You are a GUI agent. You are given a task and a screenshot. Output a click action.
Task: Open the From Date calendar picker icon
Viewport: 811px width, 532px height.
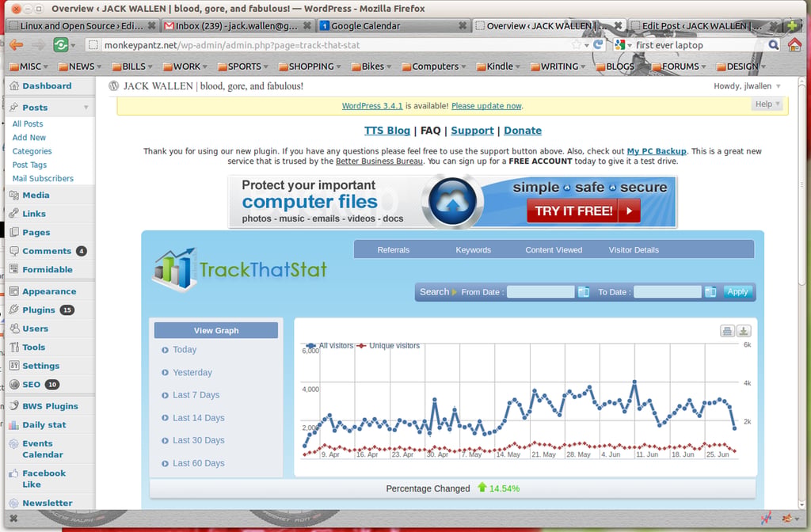584,292
